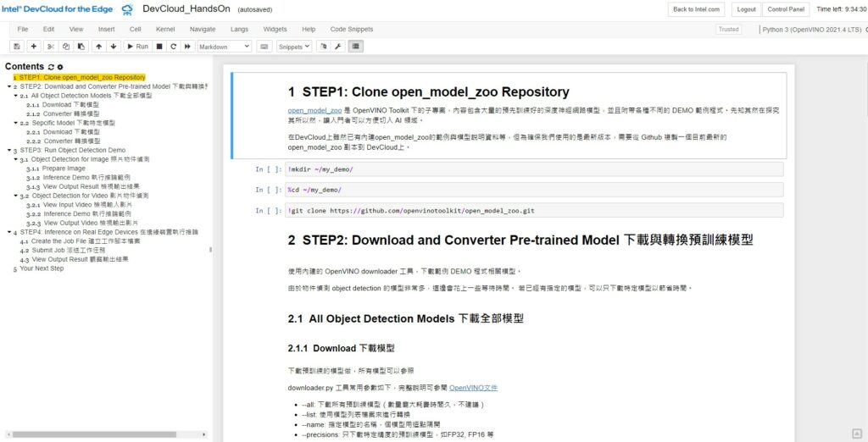Image resolution: width=868 pixels, height=442 pixels.
Task: Restart and run all cells fast-forward icon
Action: (187, 47)
